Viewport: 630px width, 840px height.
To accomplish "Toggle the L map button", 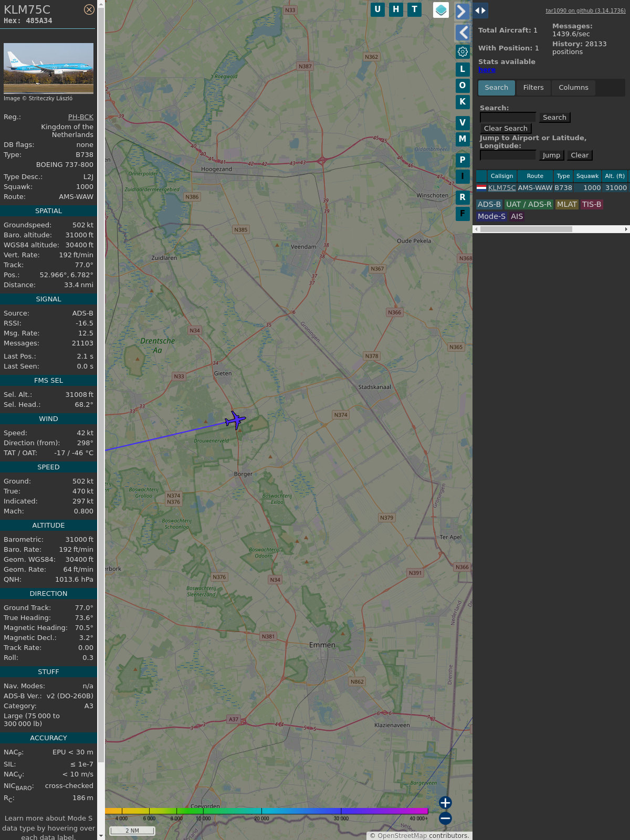I will click(x=463, y=69).
